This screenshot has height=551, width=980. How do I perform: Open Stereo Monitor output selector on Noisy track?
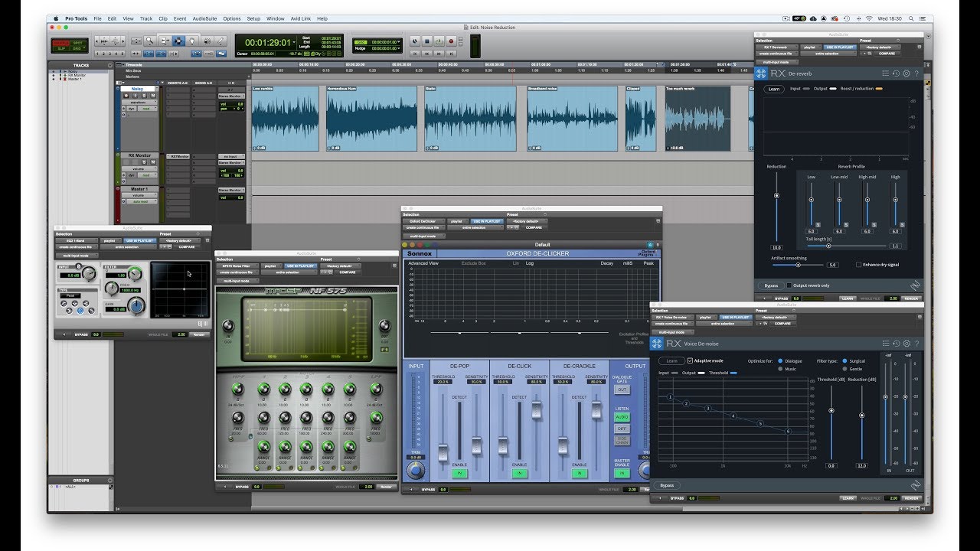point(232,96)
